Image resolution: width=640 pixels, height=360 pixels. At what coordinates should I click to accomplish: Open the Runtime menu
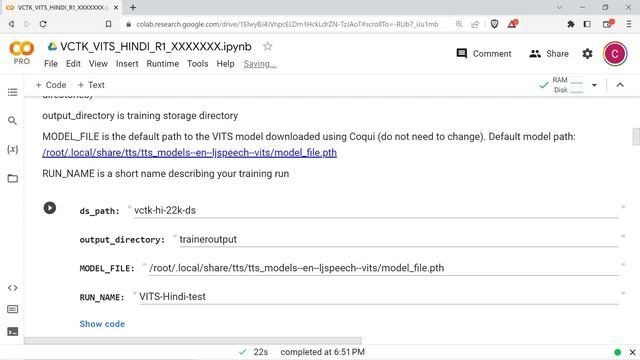[x=162, y=64]
